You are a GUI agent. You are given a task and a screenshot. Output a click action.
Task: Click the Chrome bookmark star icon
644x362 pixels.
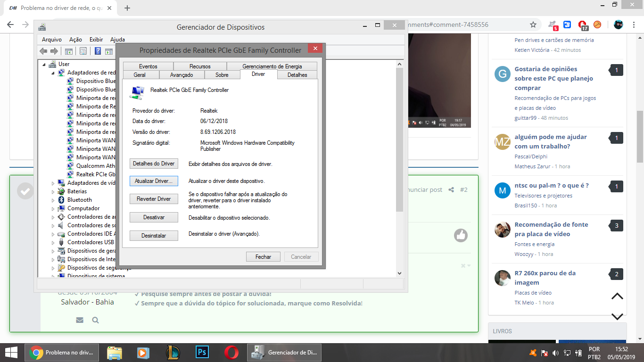coord(533,25)
